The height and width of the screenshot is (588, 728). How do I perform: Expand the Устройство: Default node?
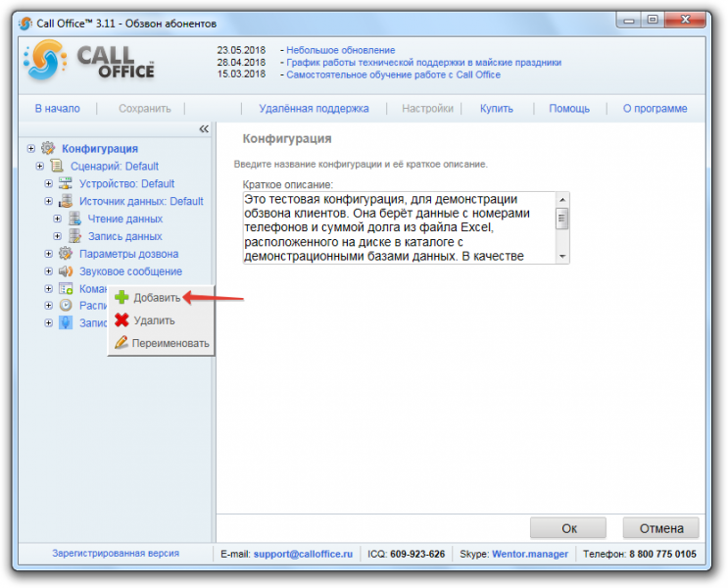(49, 183)
